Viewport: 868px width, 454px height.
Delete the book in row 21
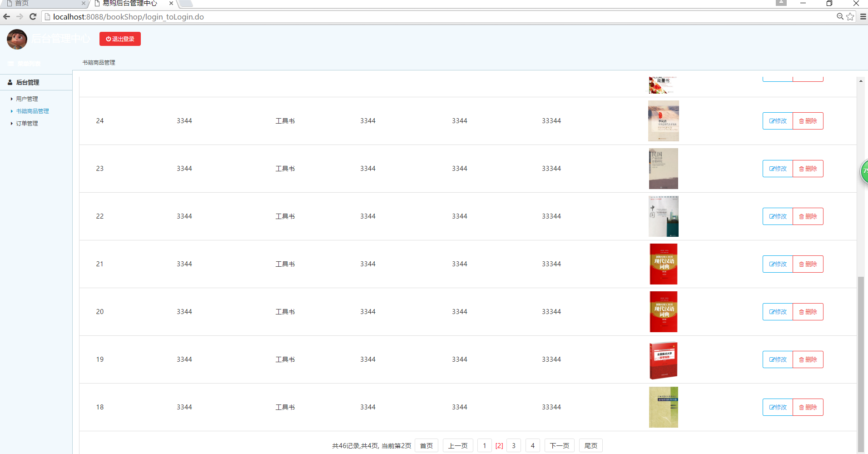[808, 264]
